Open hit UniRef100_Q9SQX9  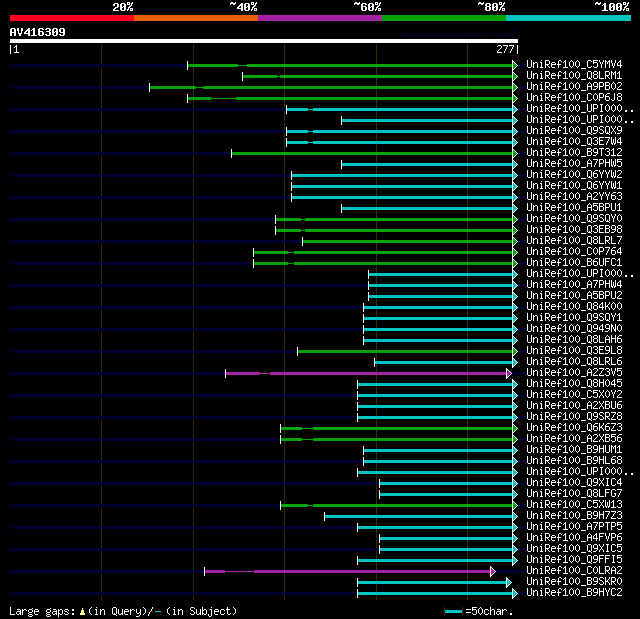[574, 131]
